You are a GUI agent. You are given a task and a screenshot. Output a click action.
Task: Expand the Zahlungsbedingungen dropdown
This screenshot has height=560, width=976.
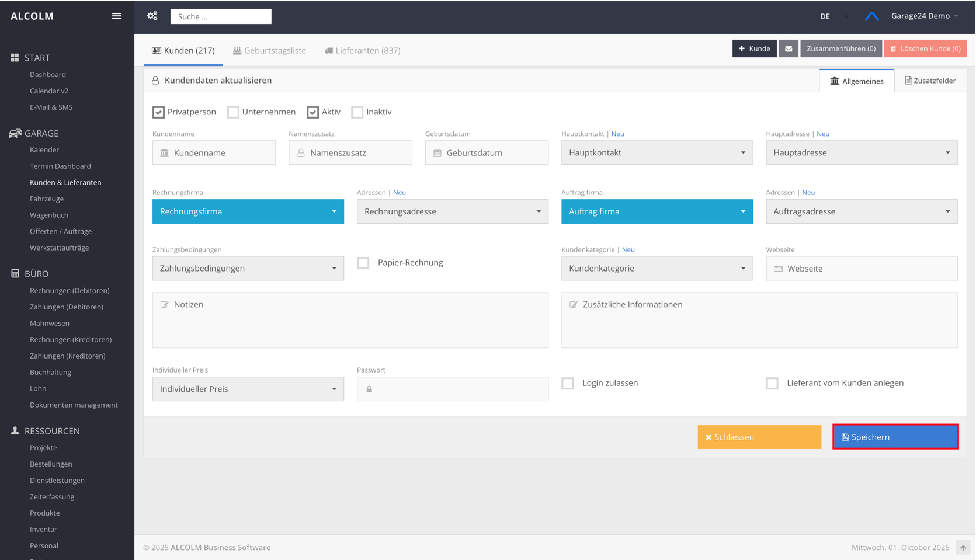click(x=248, y=269)
